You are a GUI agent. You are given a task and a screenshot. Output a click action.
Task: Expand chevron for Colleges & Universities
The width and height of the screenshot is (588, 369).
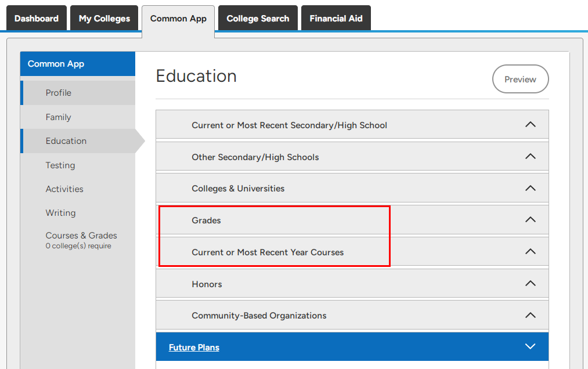pyautogui.click(x=531, y=188)
